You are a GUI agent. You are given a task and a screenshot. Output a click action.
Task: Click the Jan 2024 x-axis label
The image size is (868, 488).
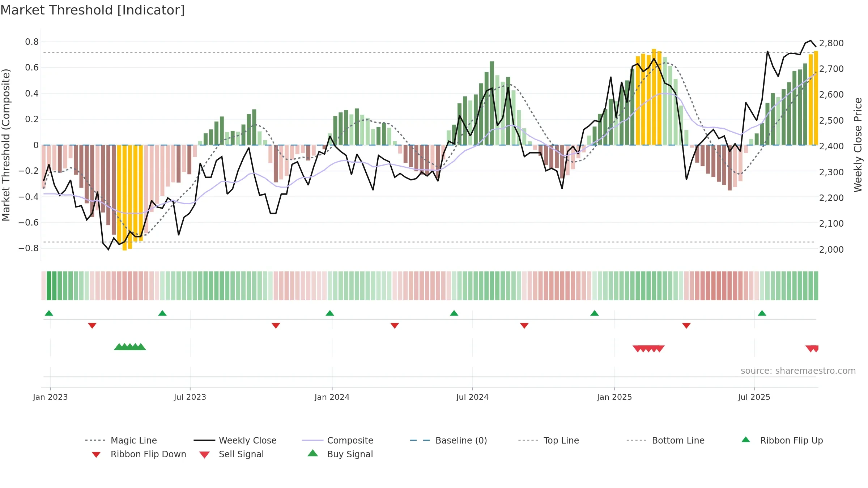(332, 397)
